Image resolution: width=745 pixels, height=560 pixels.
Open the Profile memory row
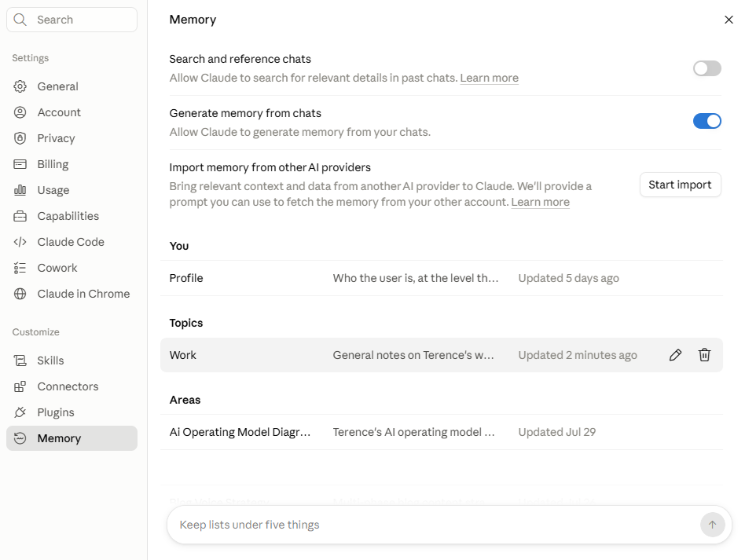[x=442, y=278]
